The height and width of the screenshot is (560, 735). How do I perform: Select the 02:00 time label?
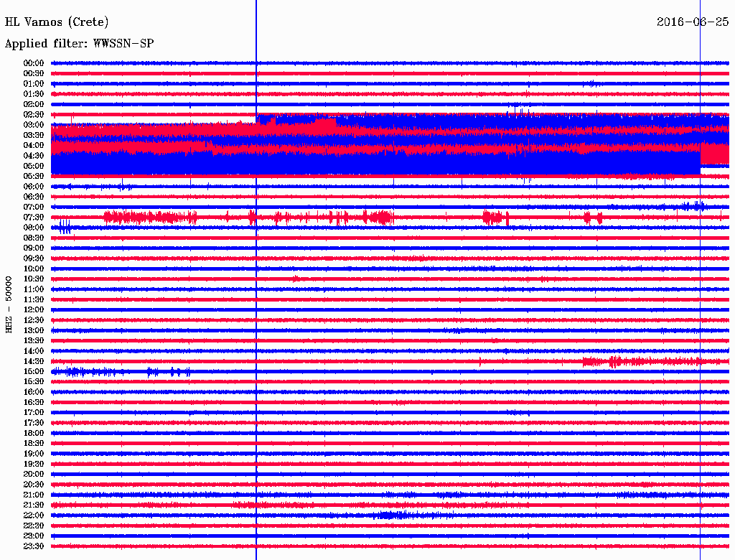click(x=34, y=105)
